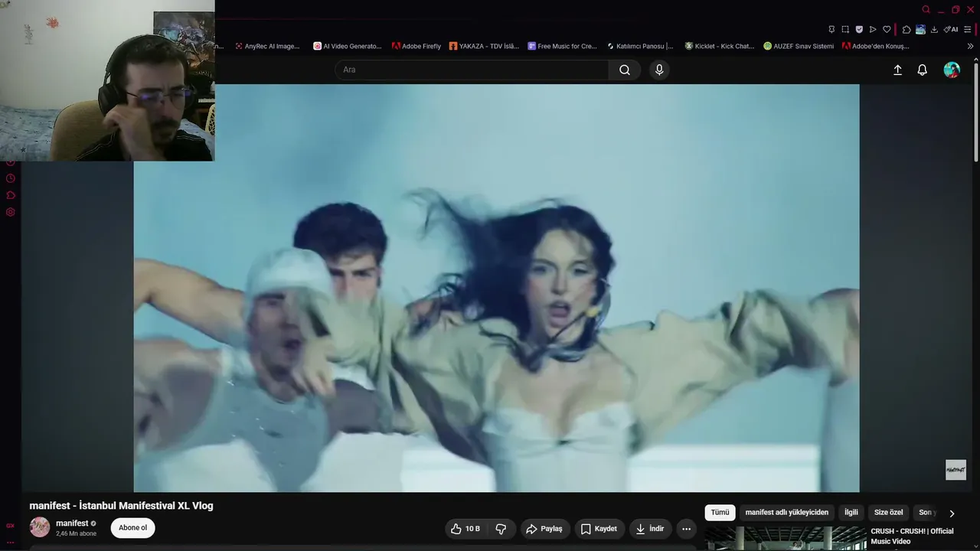Open YAKAZA - TDV bookmark
The width and height of the screenshot is (980, 551).
coord(484,46)
